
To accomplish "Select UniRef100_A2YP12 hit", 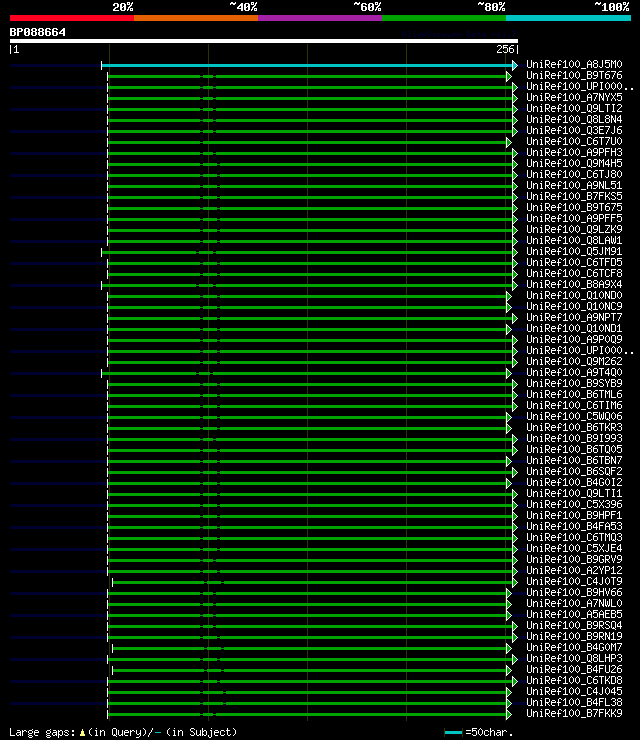I will [574, 571].
